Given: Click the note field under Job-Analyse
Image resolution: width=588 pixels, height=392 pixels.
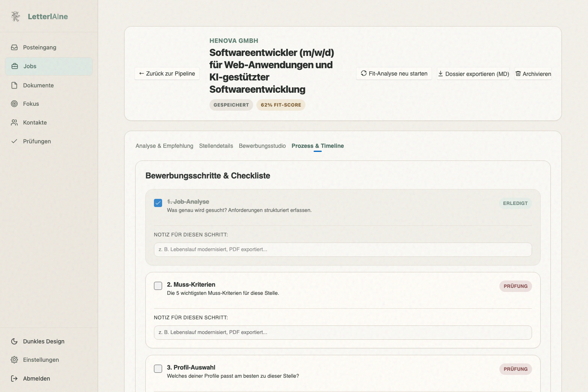Looking at the screenshot, I should pos(343,249).
